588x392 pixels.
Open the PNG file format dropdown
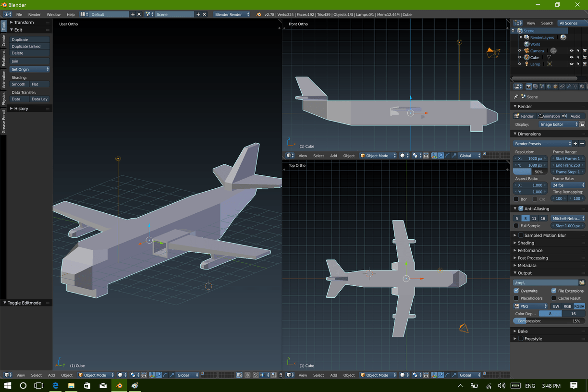click(530, 306)
